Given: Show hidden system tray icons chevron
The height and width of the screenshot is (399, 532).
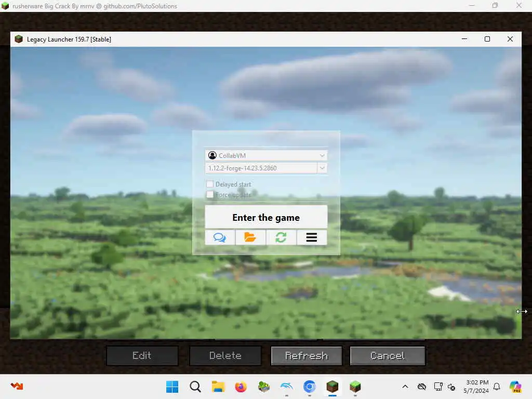Looking at the screenshot, I should tap(405, 387).
